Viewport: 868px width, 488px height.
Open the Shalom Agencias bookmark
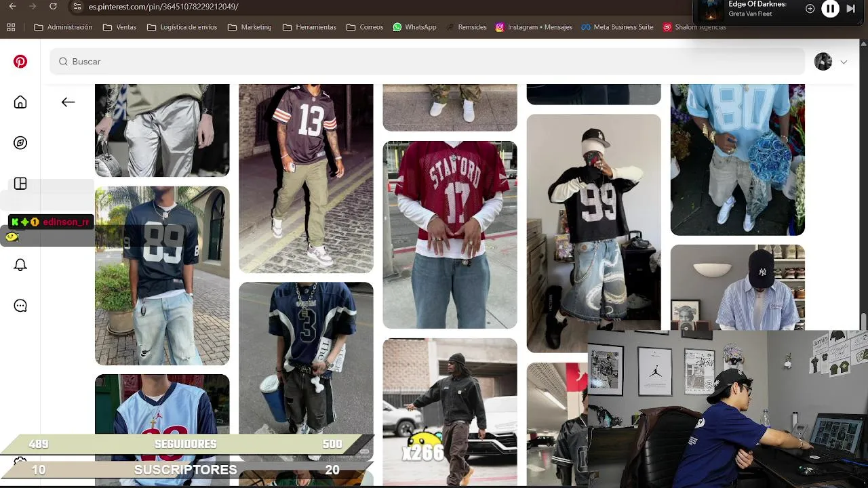[694, 27]
